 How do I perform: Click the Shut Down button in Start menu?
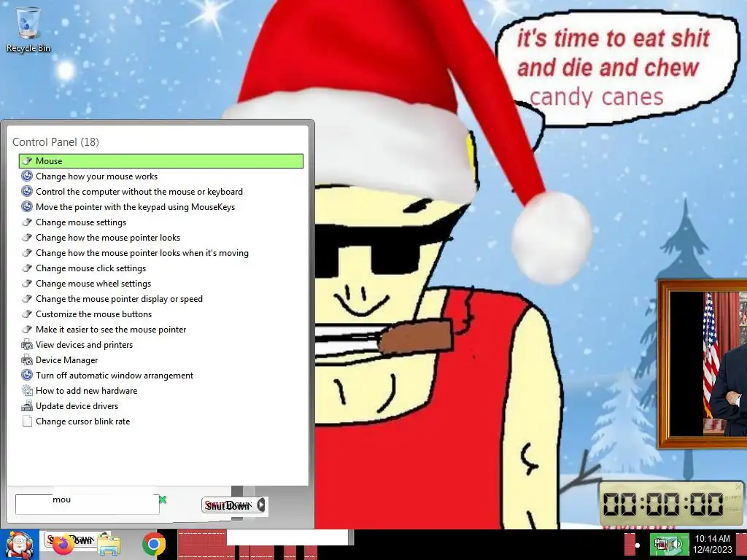228,505
